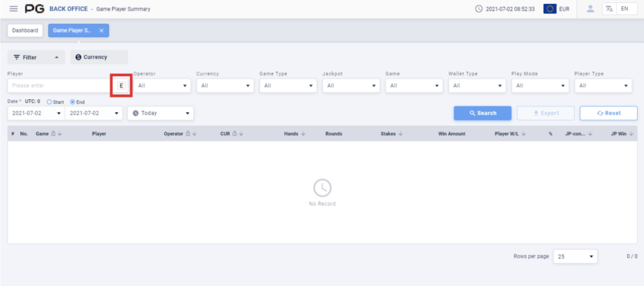Select the End date radio button
Screen dimensions: 644x286
coord(72,102)
